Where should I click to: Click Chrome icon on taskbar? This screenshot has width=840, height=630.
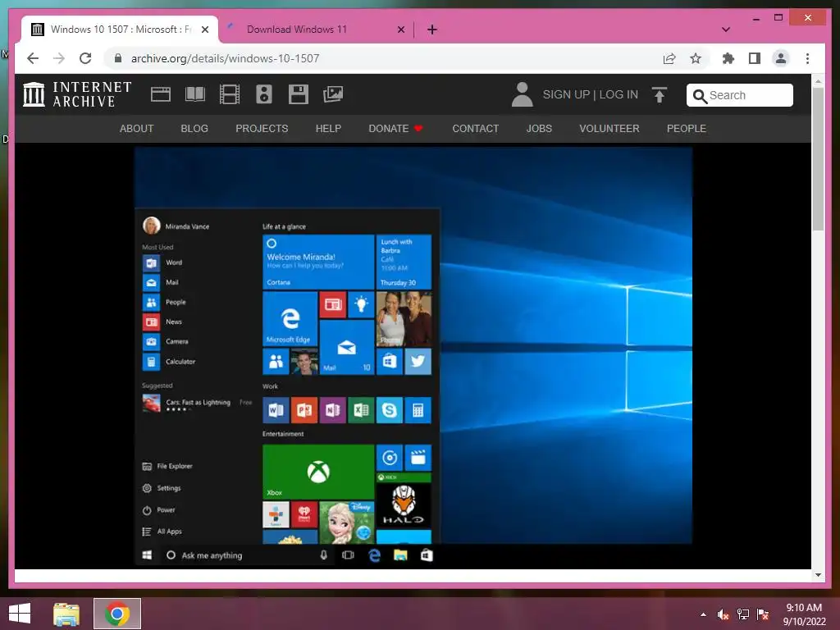tap(117, 614)
